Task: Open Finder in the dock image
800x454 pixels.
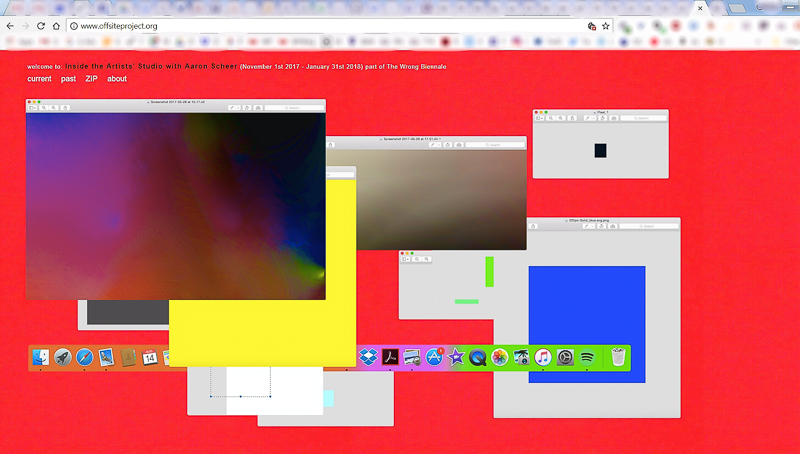Action: click(41, 357)
